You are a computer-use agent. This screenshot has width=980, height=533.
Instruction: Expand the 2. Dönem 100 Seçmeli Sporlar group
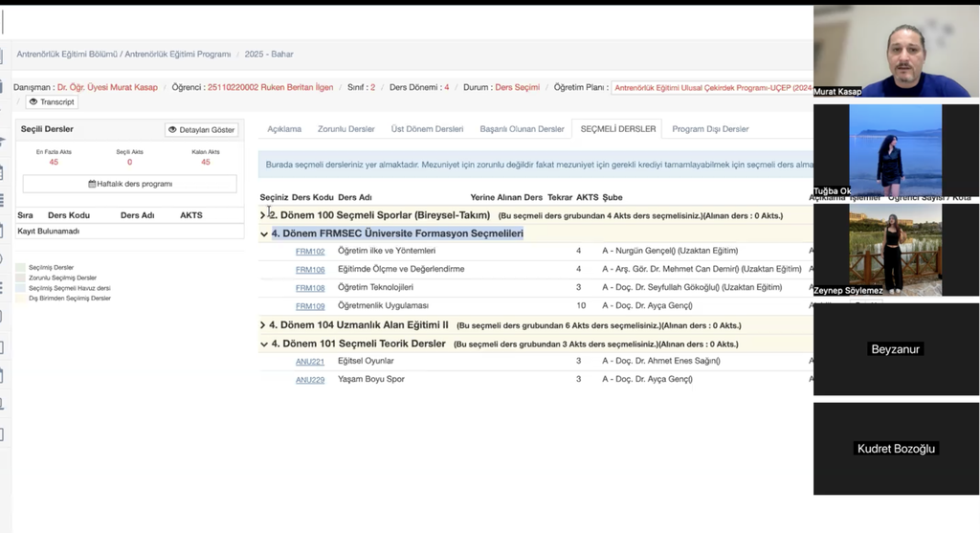(263, 215)
